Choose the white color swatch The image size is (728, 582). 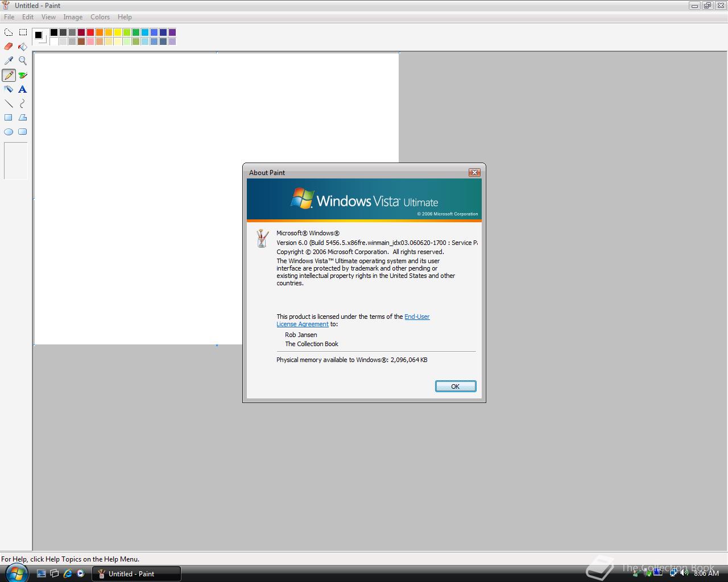[x=54, y=41]
